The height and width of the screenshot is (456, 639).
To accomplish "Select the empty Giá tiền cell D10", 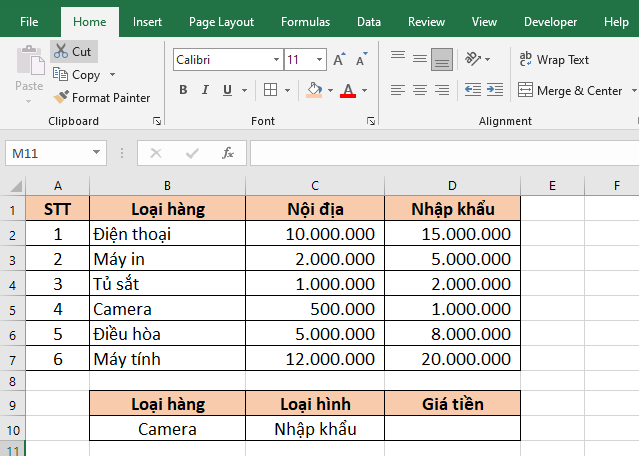I will (x=452, y=429).
